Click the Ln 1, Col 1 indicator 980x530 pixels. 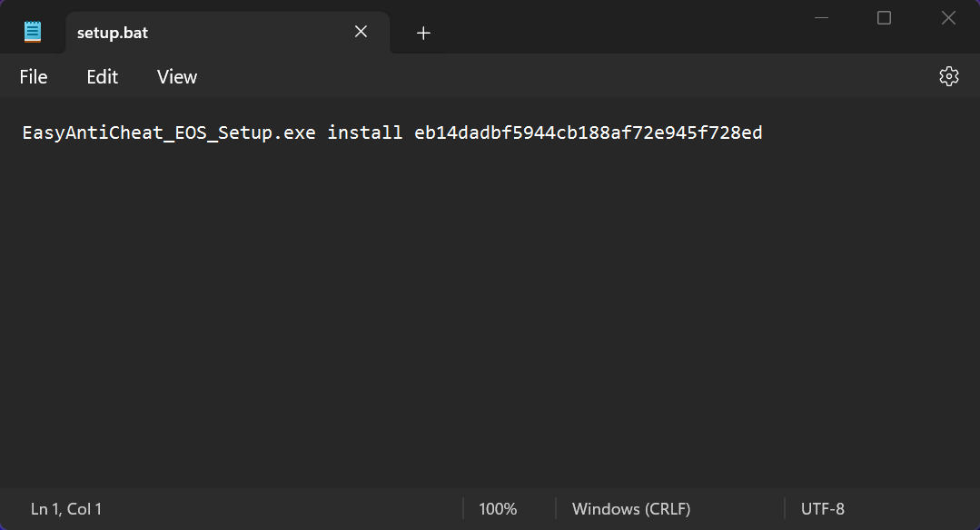click(x=66, y=509)
